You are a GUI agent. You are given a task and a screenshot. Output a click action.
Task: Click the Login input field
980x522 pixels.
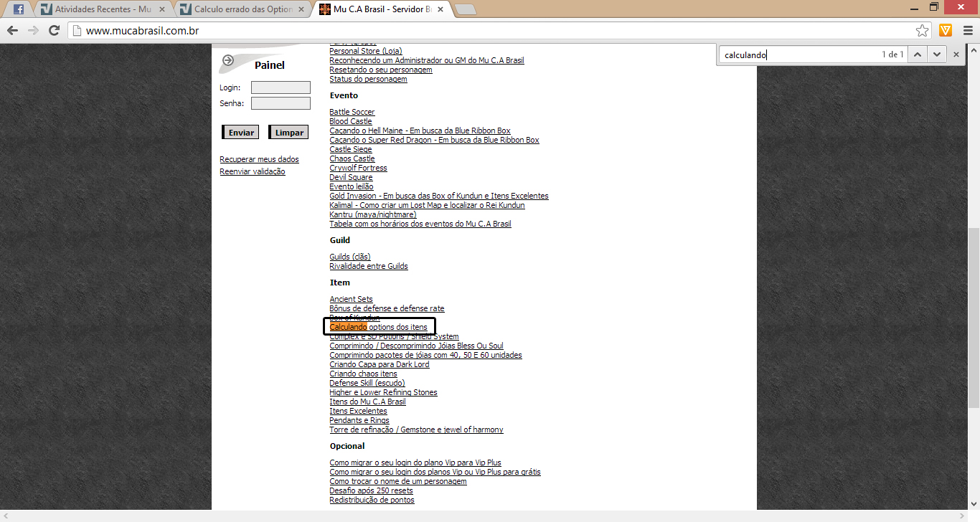pyautogui.click(x=281, y=87)
